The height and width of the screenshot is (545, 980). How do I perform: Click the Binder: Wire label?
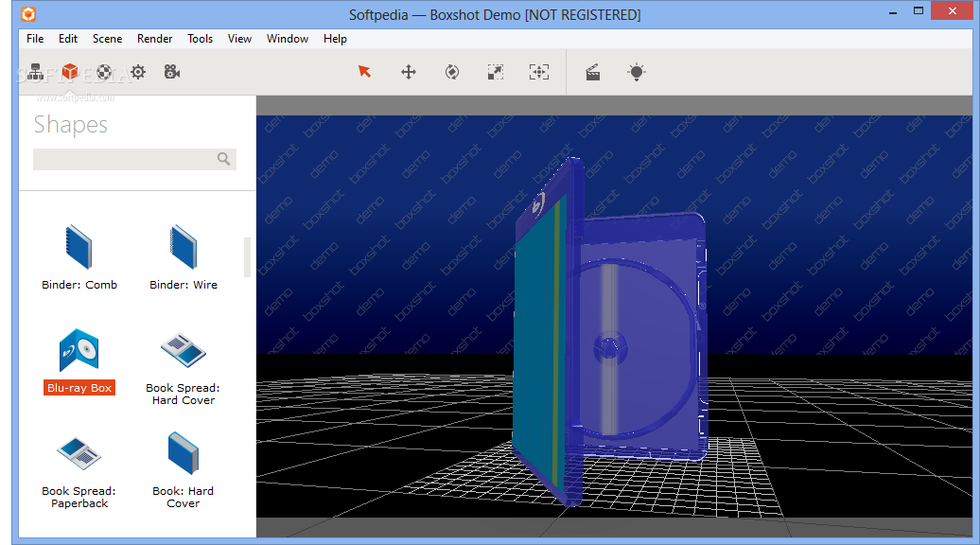(184, 285)
